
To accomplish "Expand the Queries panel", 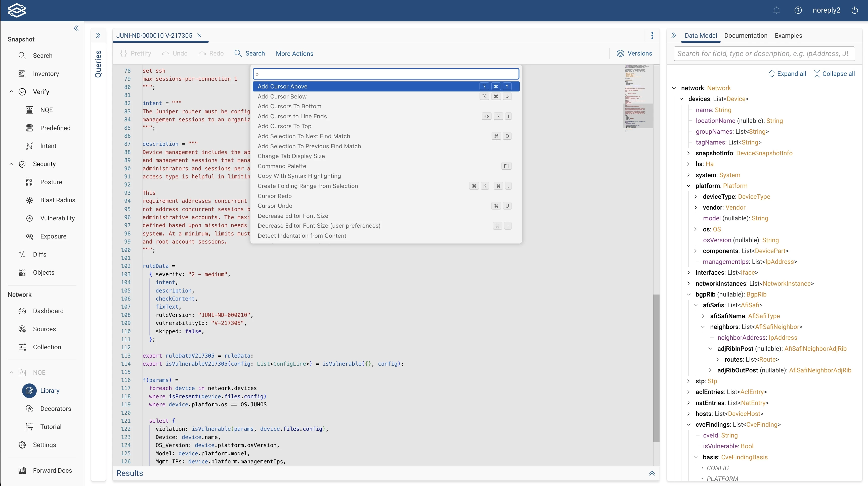I will pyautogui.click(x=98, y=35).
